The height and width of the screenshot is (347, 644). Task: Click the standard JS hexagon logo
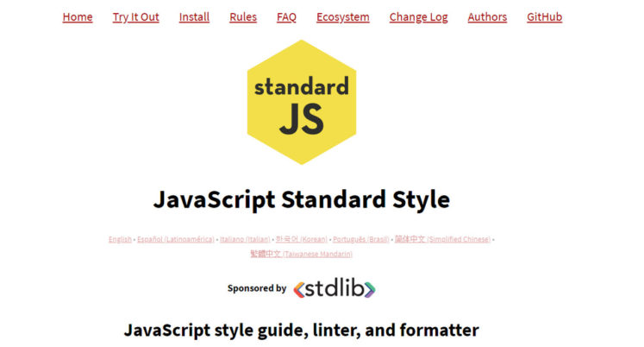pos(301,102)
